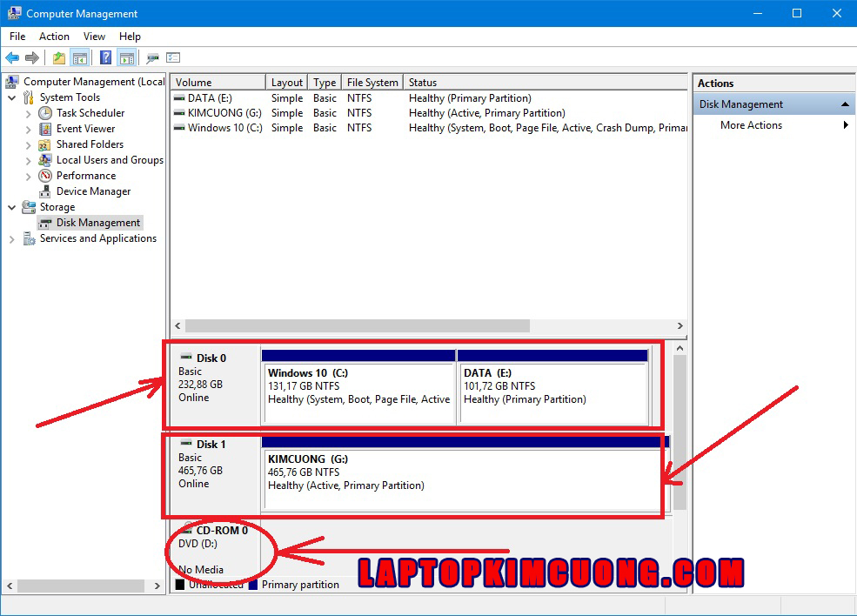857x616 pixels.
Task: Click More Actions in the Actions pane
Action: point(751,125)
